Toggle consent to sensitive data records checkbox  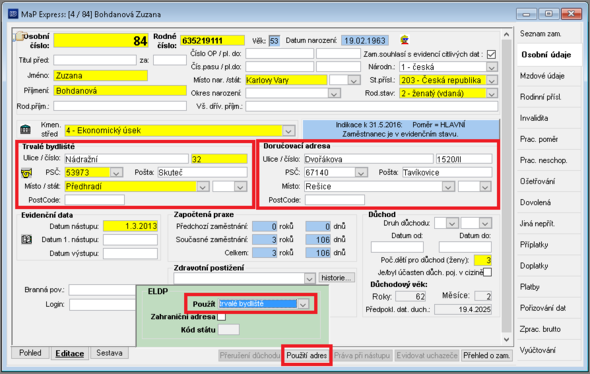491,54
